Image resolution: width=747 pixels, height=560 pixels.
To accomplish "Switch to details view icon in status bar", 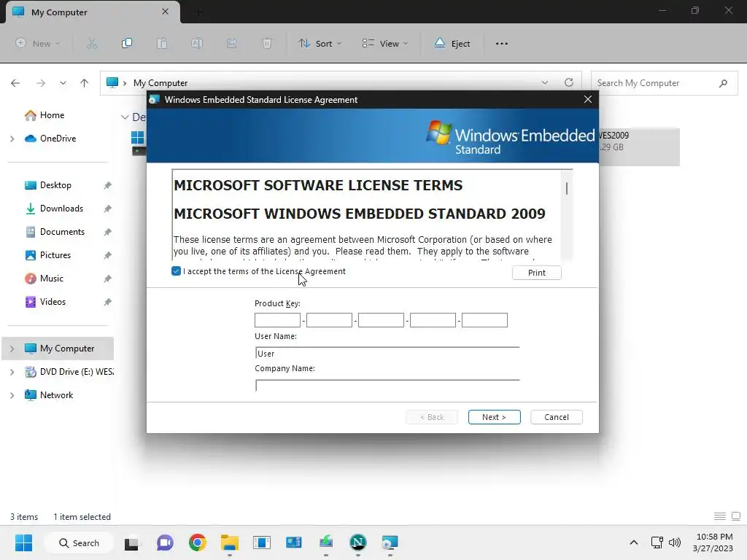I will coord(720,516).
